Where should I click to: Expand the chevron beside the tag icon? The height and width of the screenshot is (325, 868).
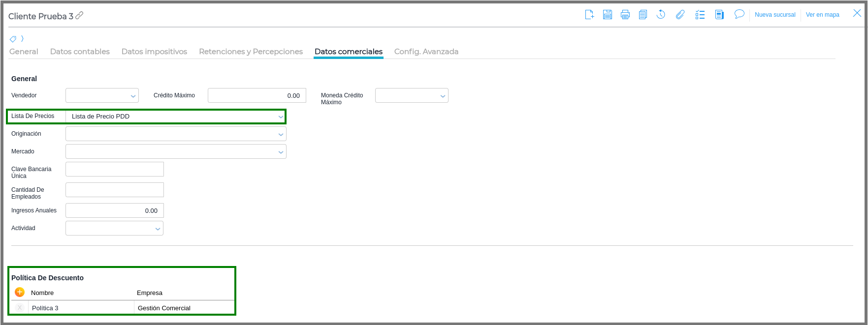[x=22, y=39]
